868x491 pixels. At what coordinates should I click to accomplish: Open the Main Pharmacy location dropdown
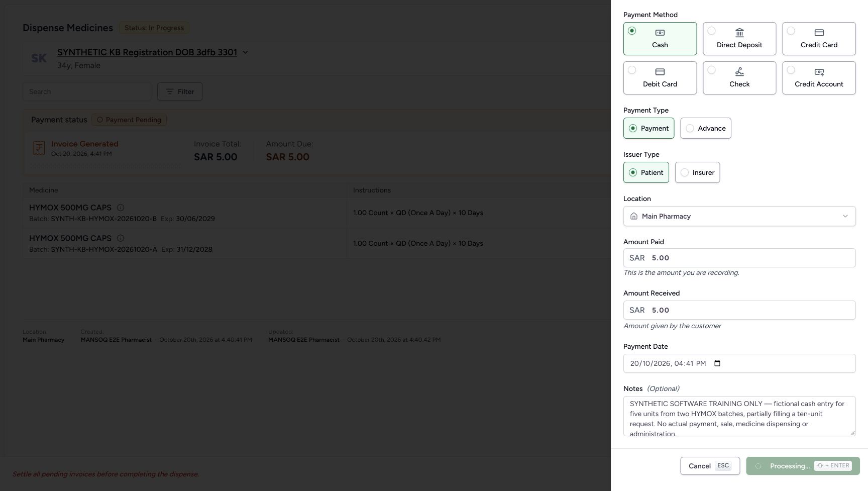(739, 216)
